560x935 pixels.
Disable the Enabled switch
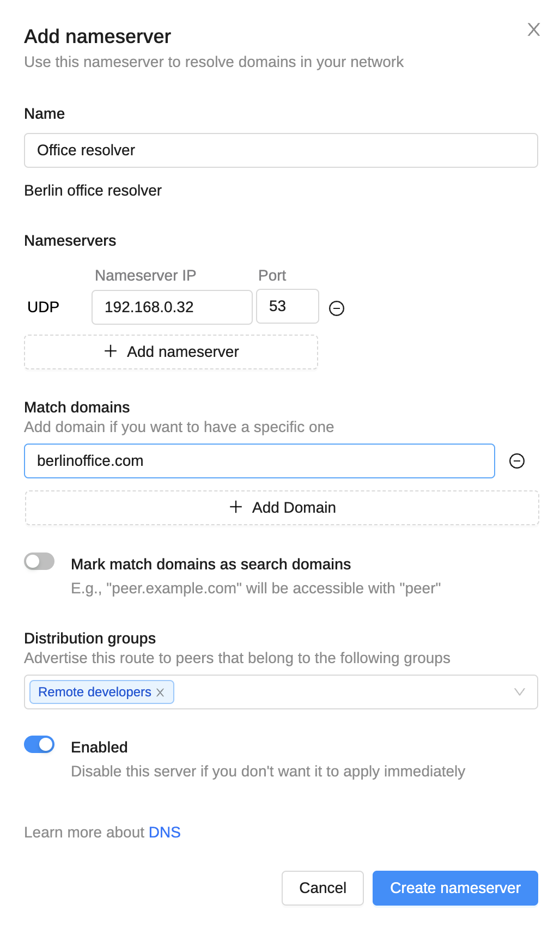[39, 744]
